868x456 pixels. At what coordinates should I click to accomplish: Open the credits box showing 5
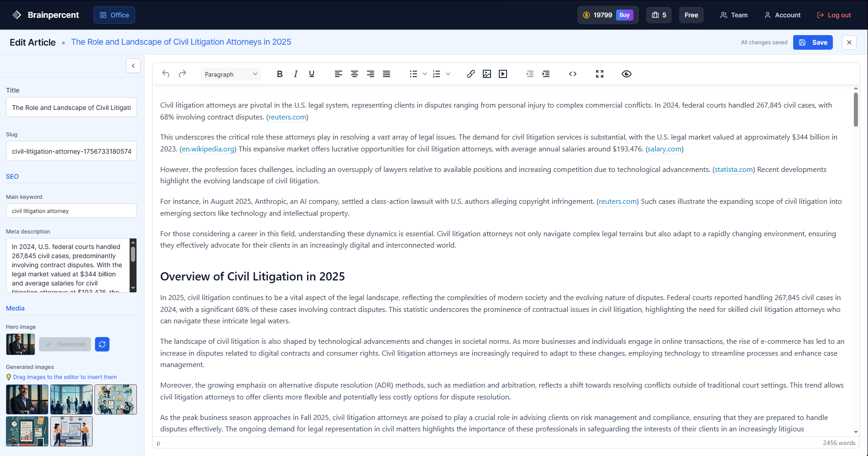(659, 15)
